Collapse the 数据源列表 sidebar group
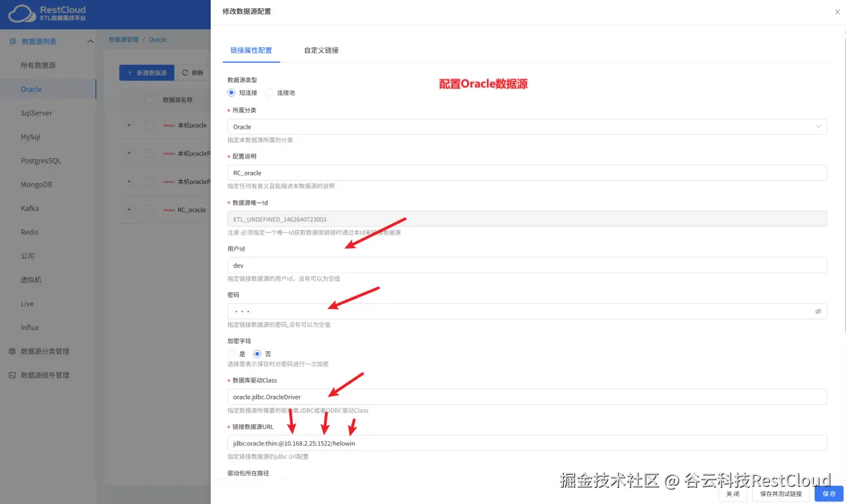Screen dimensions: 846x504 [x=91, y=41]
